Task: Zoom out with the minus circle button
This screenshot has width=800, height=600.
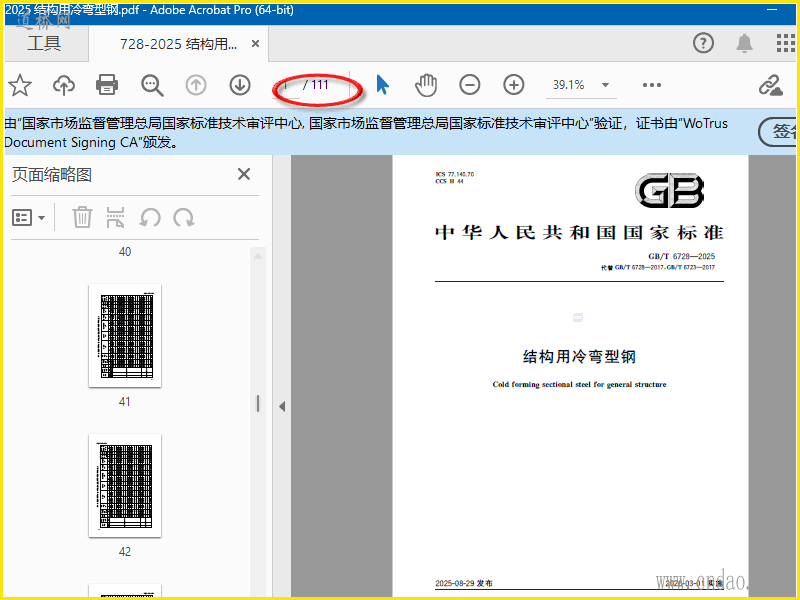Action: click(469, 85)
